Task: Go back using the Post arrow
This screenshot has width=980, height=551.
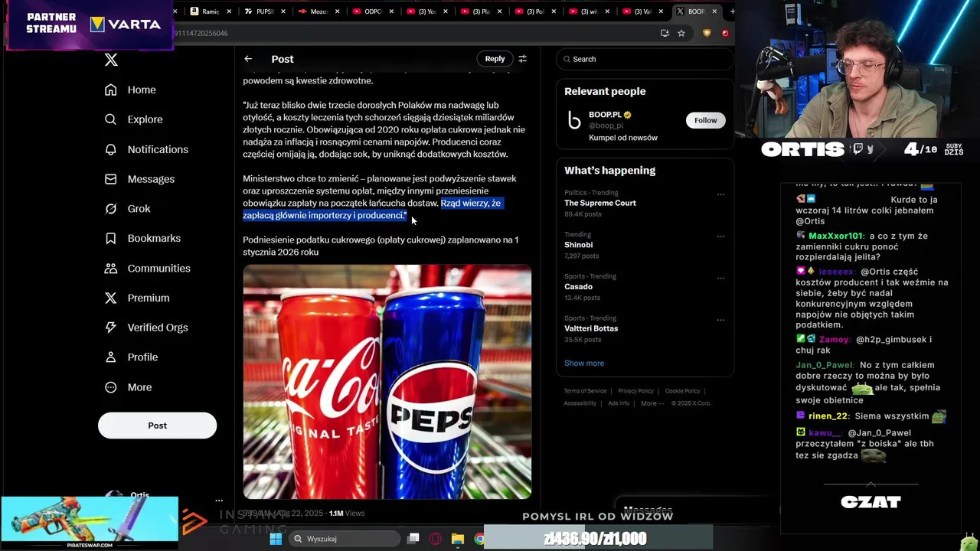Action: click(248, 59)
